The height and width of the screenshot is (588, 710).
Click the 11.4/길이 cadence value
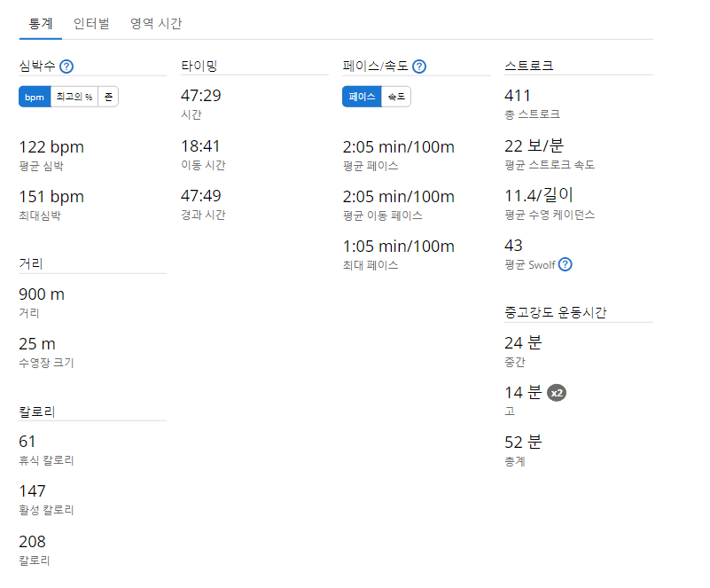pos(539,195)
